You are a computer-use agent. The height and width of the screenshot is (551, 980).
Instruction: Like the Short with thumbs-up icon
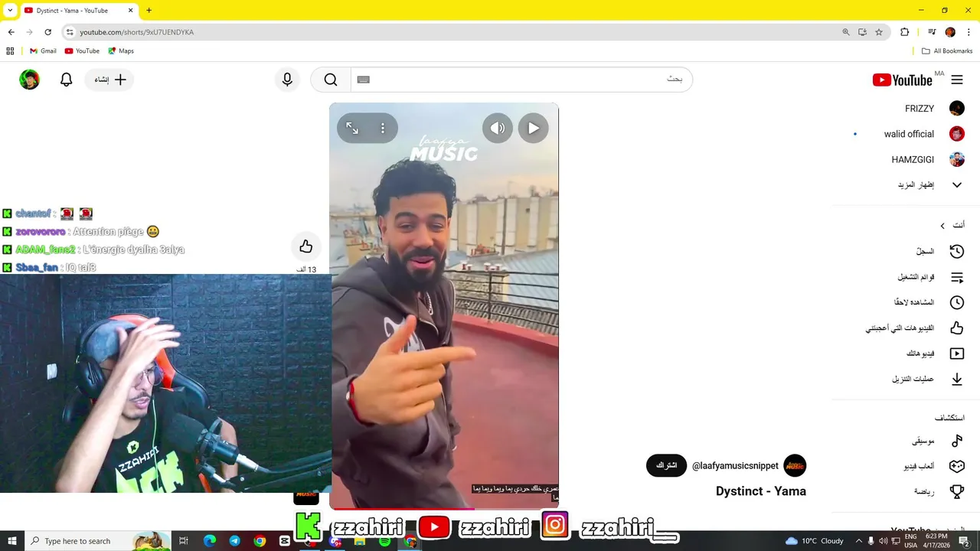pos(305,246)
